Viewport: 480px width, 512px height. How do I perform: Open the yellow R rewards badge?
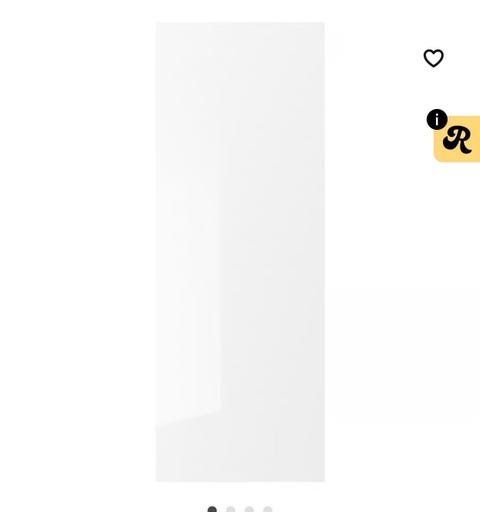(457, 139)
